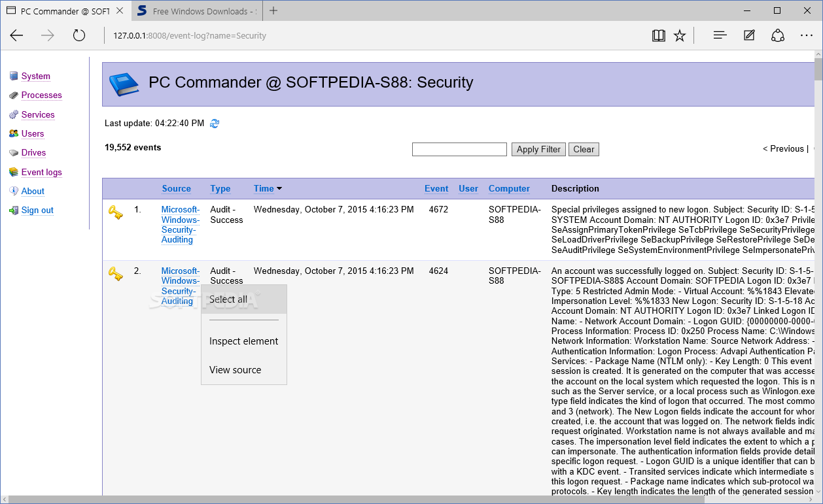Image resolution: width=823 pixels, height=504 pixels.
Task: Switch to Free Windows Downloads tab
Action: click(x=196, y=11)
